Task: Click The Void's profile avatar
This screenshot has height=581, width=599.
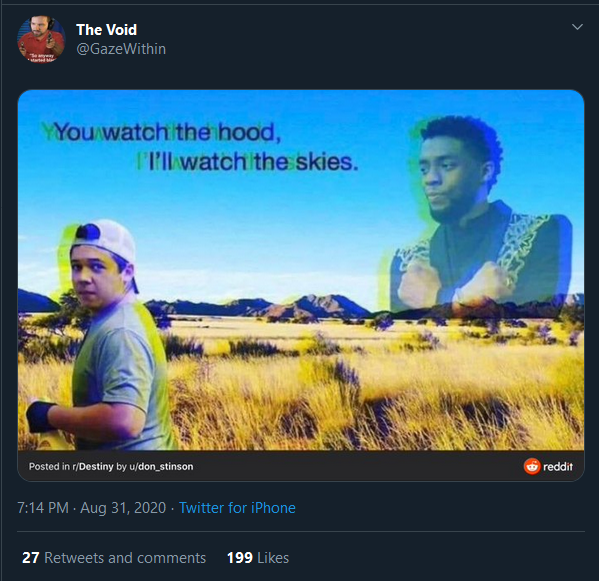Action: (41, 39)
